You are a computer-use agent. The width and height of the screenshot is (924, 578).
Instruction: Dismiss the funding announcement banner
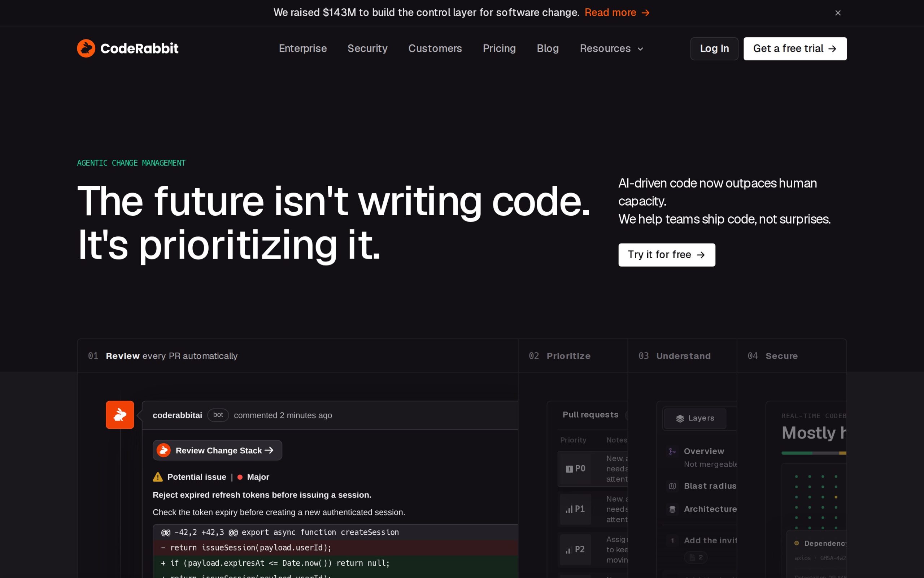(838, 13)
